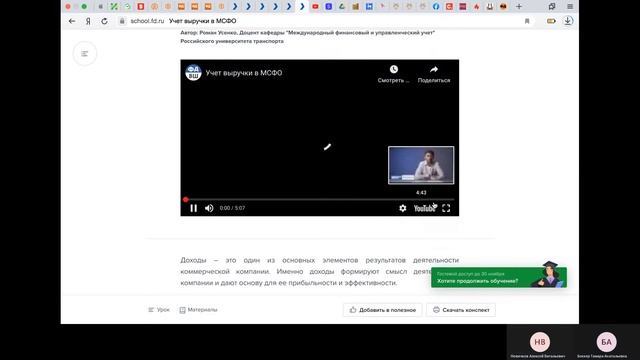Reload the page with the refresh icon

coord(104,21)
